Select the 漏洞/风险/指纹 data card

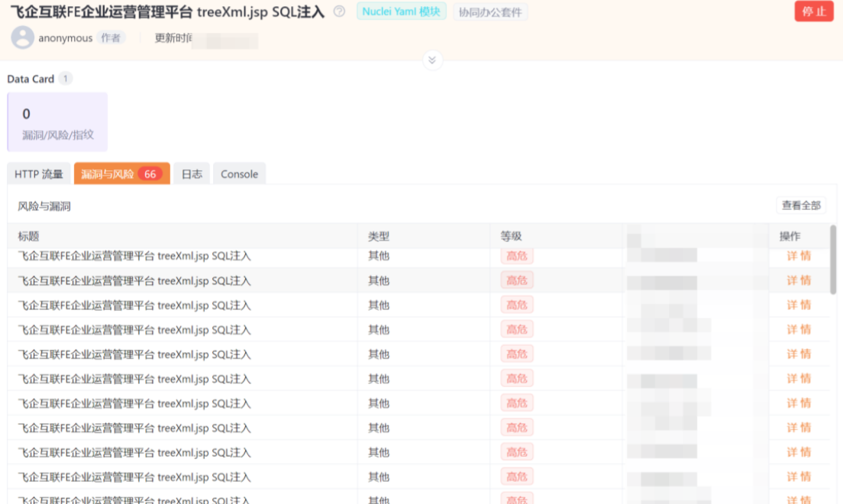click(57, 122)
